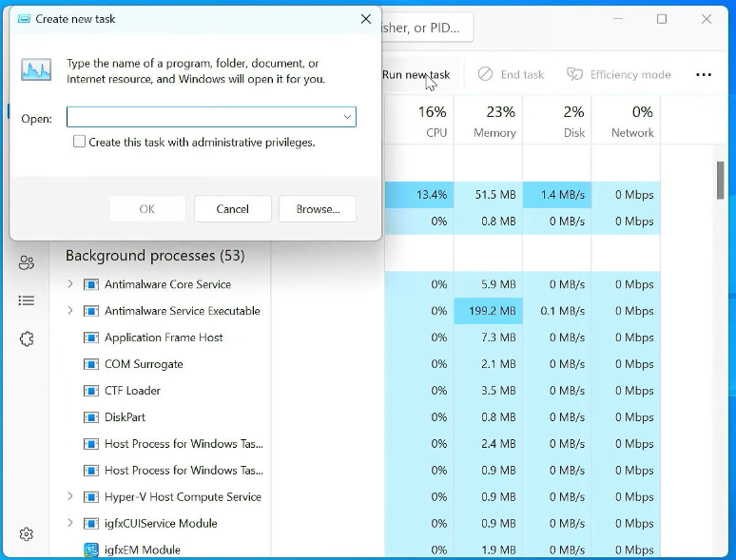Expand Hyper-V Host Compute Service row

[70, 496]
